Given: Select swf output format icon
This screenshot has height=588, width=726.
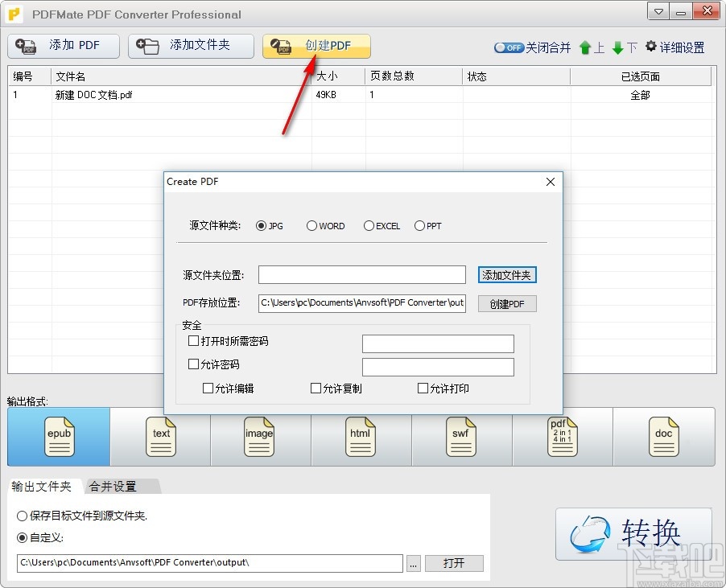Looking at the screenshot, I should tap(460, 437).
